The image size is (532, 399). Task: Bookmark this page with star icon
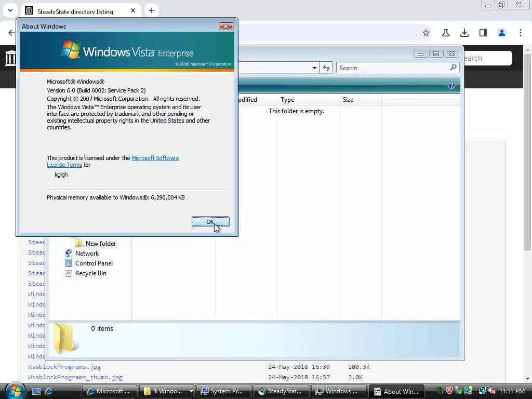(x=426, y=33)
